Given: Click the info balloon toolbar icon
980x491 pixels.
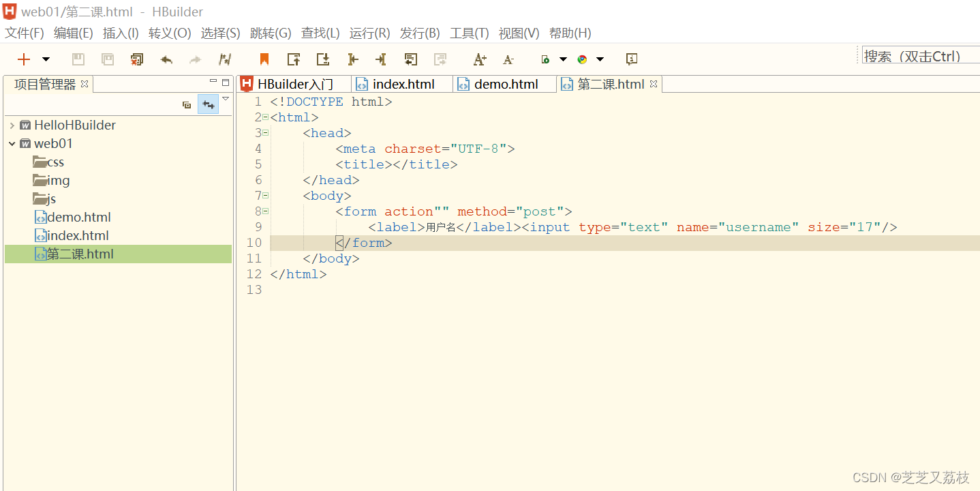Looking at the screenshot, I should 632,59.
